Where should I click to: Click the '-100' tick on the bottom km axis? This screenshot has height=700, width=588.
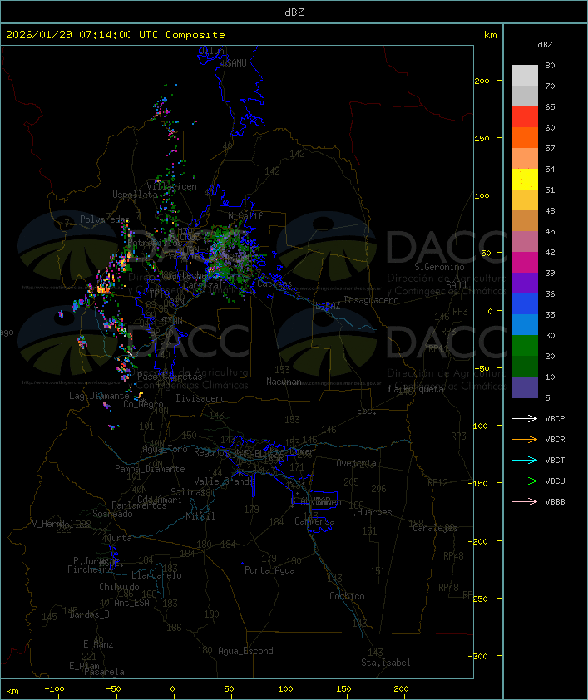point(54,689)
